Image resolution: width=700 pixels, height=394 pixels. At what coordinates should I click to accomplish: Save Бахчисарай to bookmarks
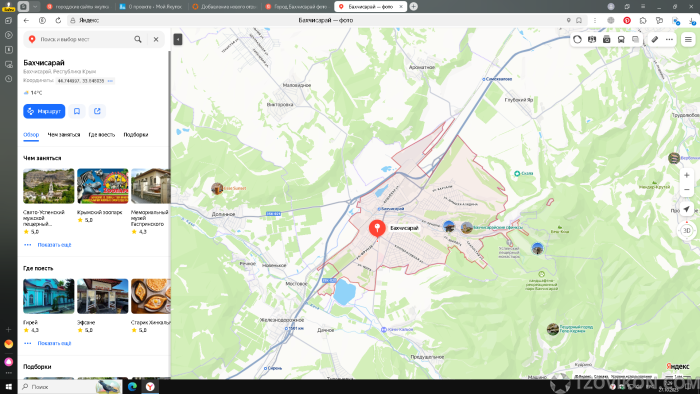pos(77,111)
